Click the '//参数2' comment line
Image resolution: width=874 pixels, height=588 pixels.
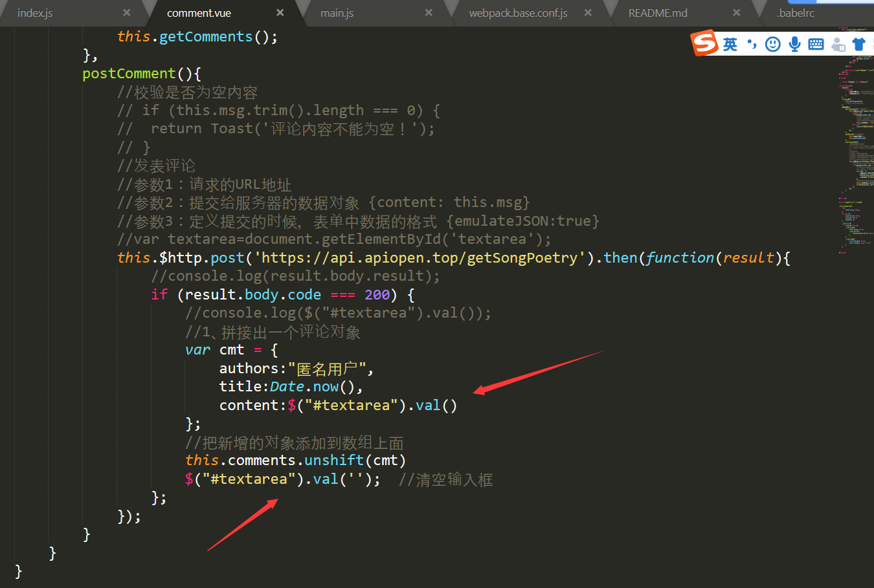324,202
